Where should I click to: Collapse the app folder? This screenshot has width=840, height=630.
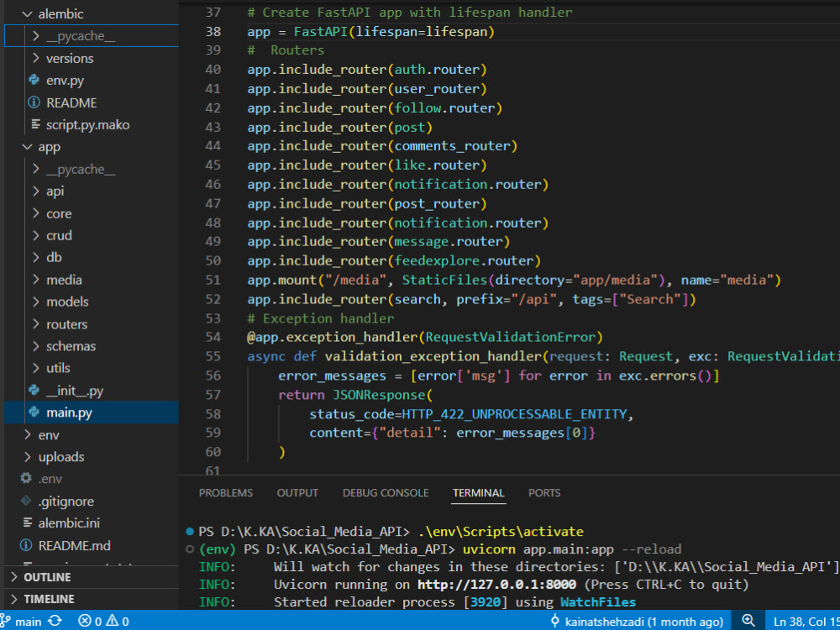pyautogui.click(x=27, y=147)
